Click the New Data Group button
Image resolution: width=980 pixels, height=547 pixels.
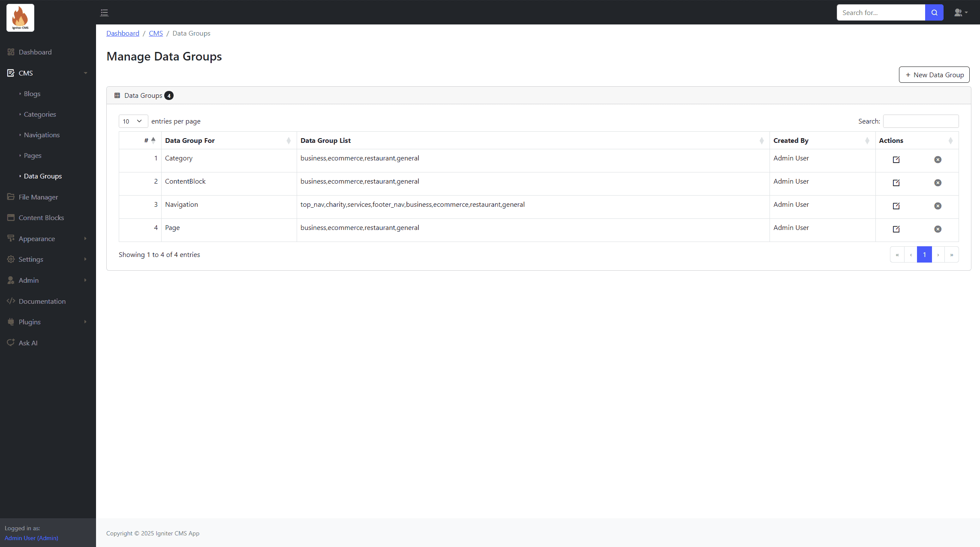[x=934, y=75]
